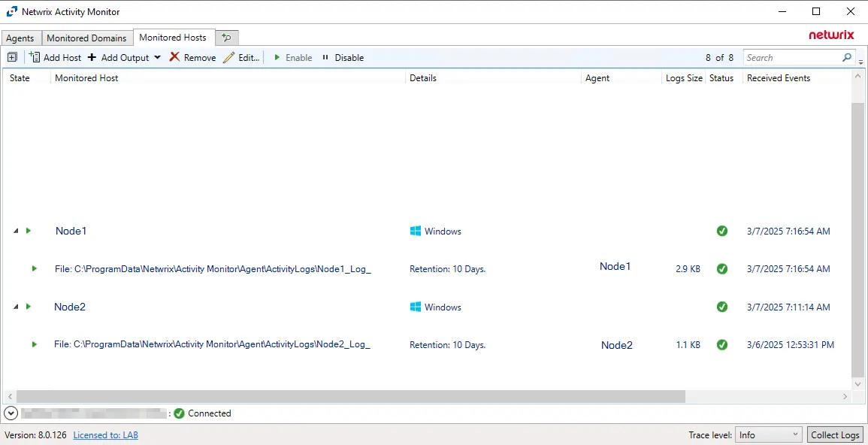The image size is (868, 445).
Task: Click the Connected green checkmark in status bar
Action: pos(180,413)
